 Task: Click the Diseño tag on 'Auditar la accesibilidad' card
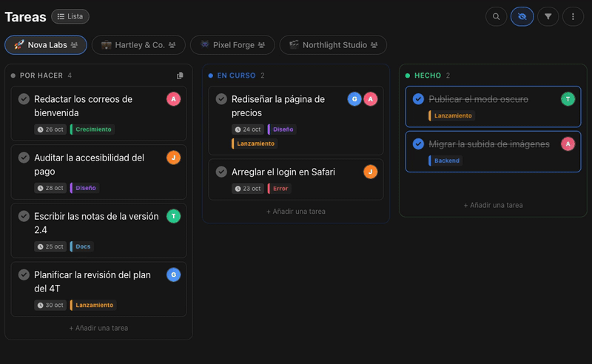pyautogui.click(x=84, y=188)
